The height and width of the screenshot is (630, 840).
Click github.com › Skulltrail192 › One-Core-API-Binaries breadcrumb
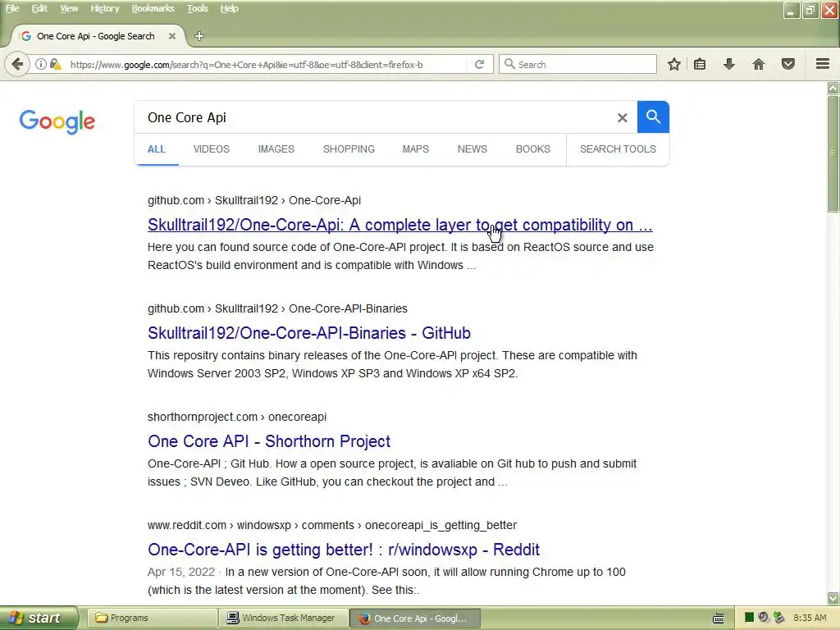click(277, 308)
